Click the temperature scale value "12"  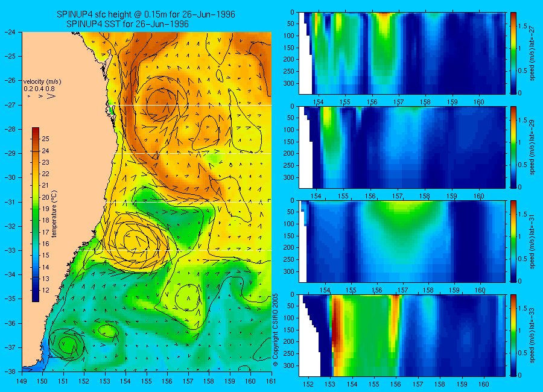(x=46, y=290)
